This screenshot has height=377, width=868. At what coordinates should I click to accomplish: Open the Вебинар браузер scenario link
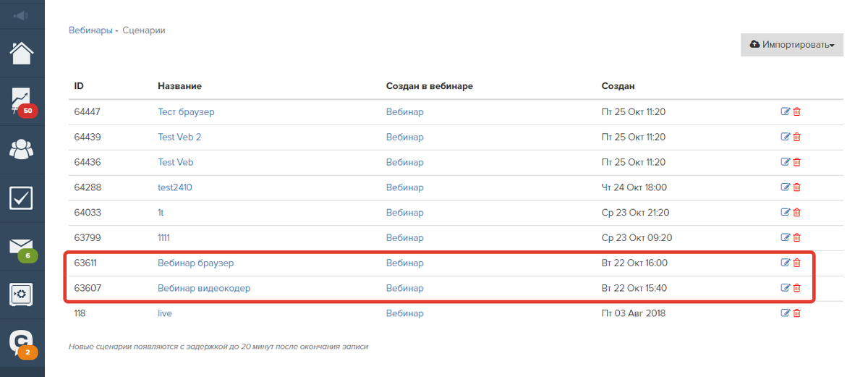coord(196,263)
